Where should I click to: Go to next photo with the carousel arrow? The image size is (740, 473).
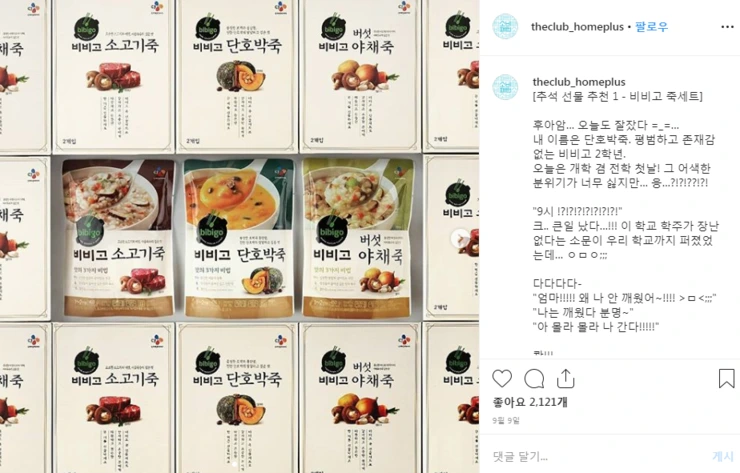460,238
